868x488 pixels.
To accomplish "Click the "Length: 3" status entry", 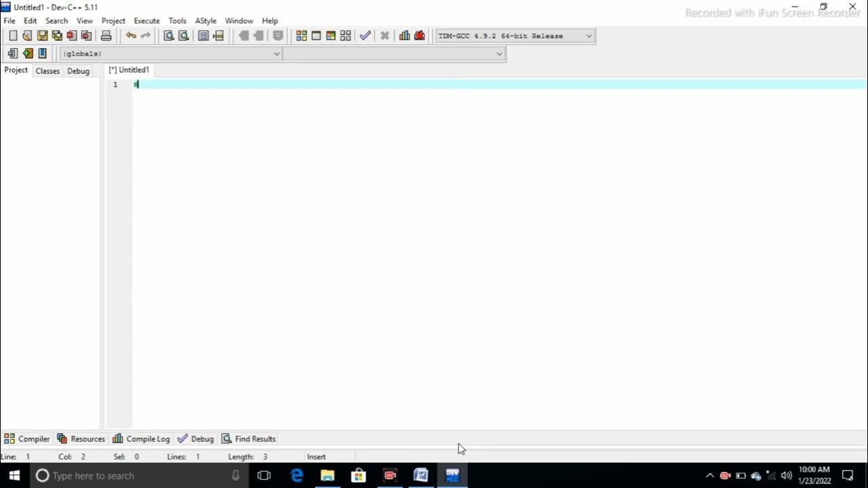I will pos(248,457).
